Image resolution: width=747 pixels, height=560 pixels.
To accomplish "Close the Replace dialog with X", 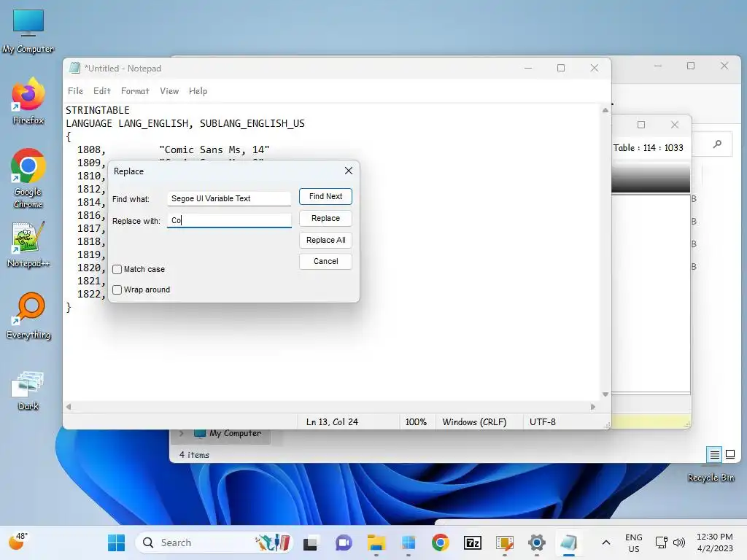I will coord(349,171).
